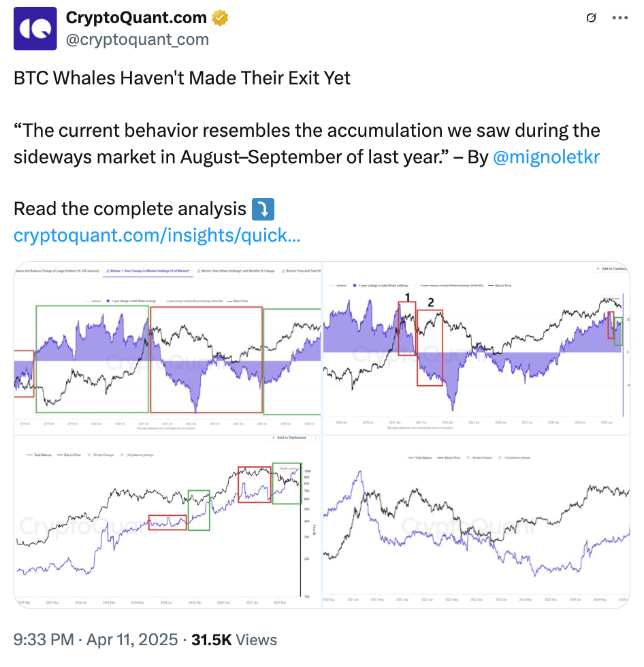644x667 pixels.
Task: Open the bottom-right chart image
Action: tap(476, 521)
